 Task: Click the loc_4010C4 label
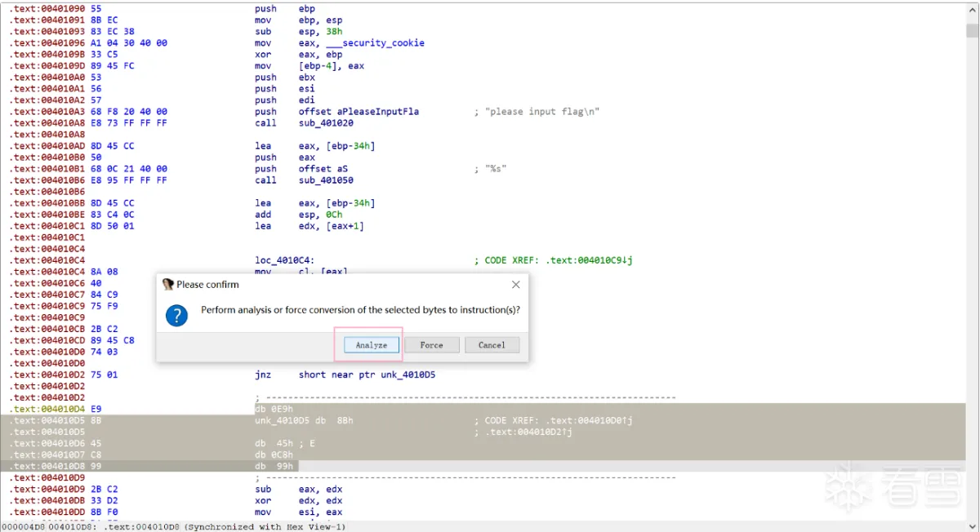point(285,259)
